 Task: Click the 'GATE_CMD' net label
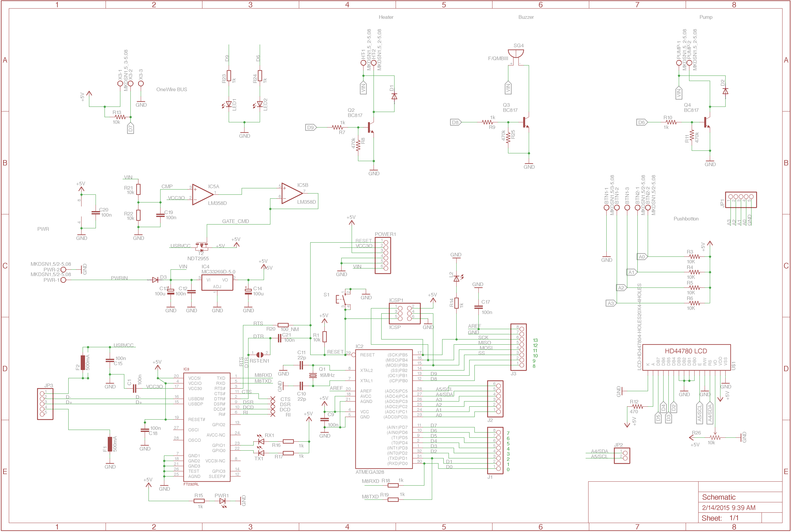tap(236, 221)
